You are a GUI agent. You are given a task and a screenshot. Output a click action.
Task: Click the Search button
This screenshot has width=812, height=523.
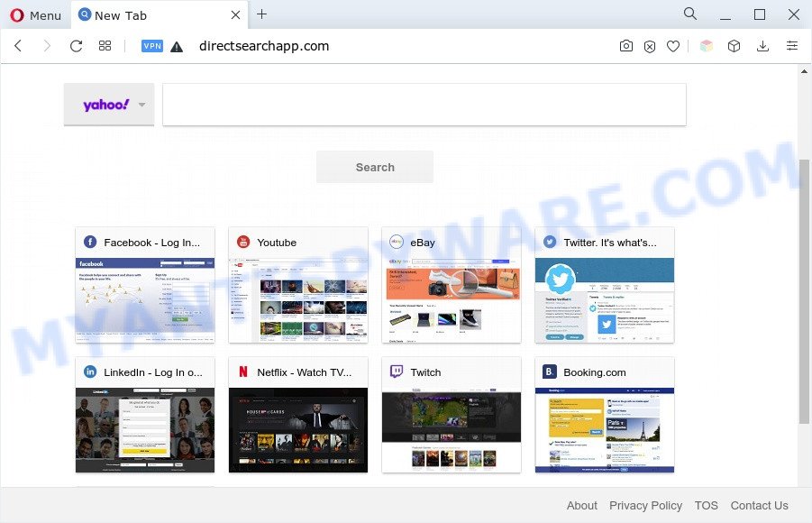tap(375, 167)
